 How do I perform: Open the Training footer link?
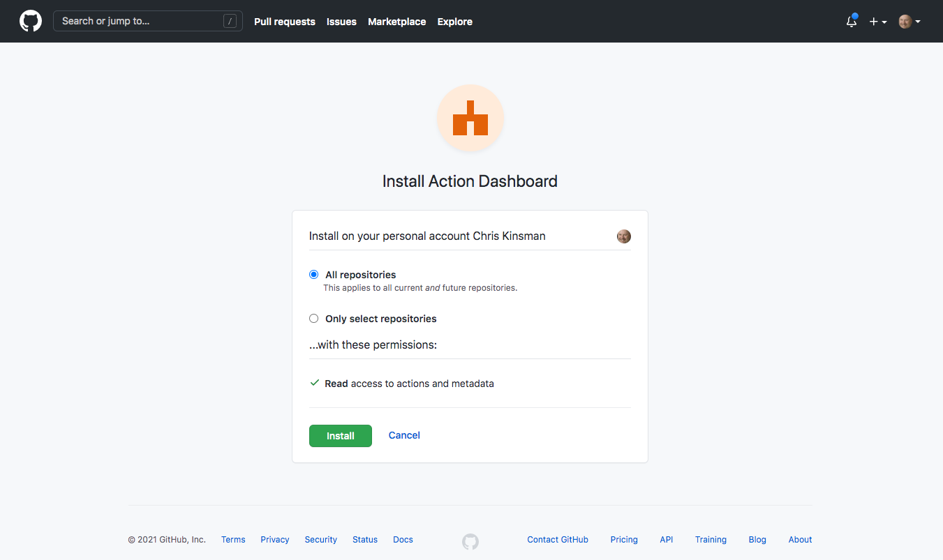tap(711, 540)
